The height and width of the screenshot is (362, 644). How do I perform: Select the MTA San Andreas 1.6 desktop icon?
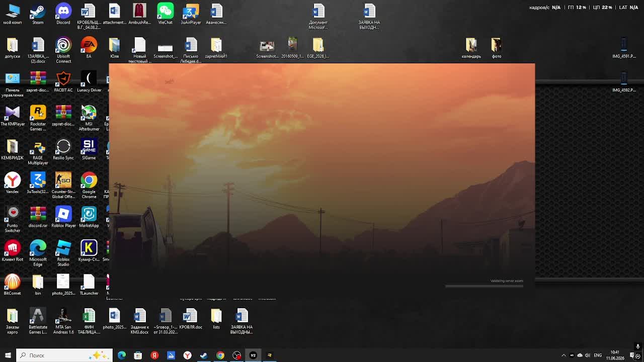(63, 320)
